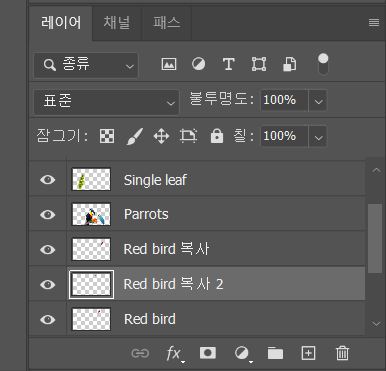Open the 종류 filter type dropdown
The height and width of the screenshot is (371, 386).
(x=86, y=65)
